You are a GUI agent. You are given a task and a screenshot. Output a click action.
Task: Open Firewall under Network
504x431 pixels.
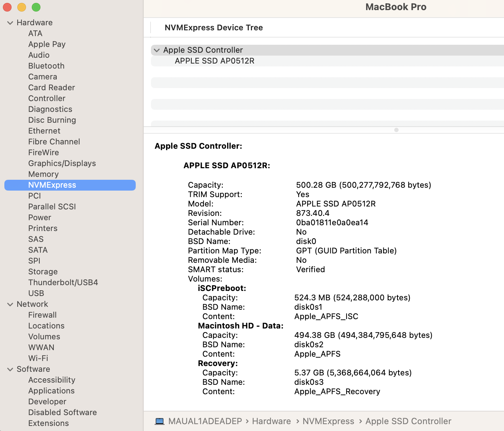tap(43, 315)
